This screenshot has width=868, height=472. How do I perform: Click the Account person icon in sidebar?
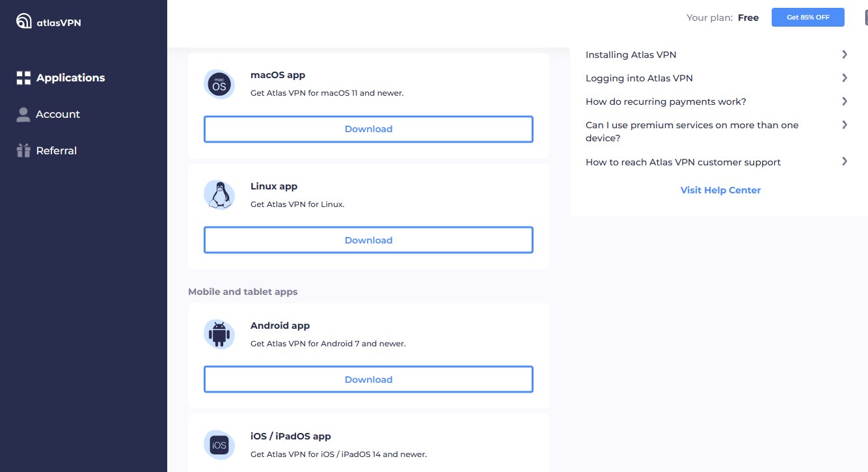point(23,114)
